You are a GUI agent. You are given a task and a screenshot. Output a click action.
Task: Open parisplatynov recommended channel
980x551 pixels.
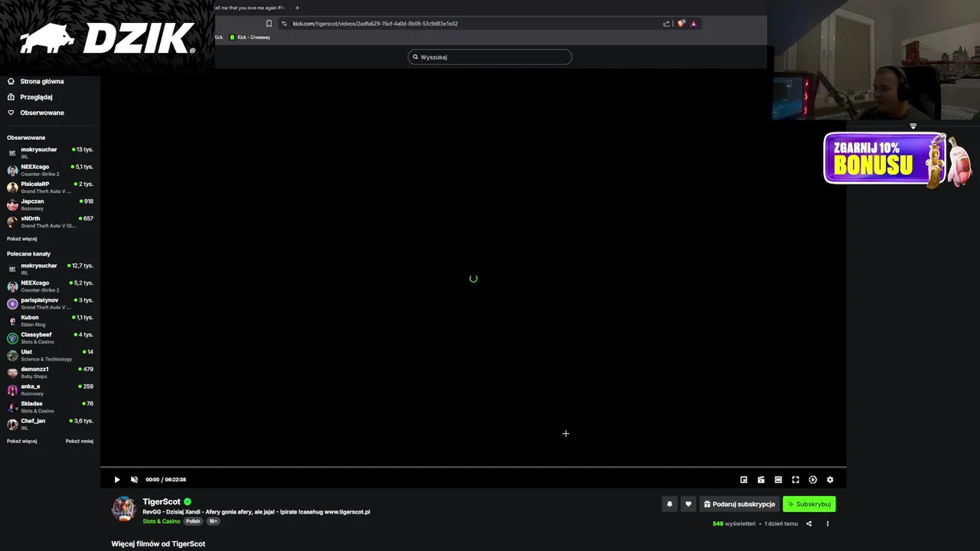tap(50, 303)
